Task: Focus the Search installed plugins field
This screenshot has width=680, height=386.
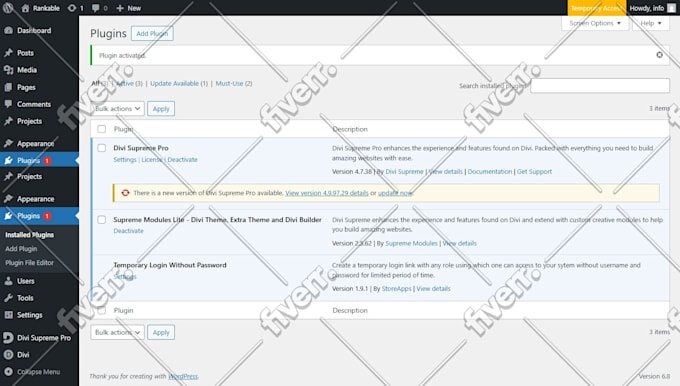Action: point(600,85)
